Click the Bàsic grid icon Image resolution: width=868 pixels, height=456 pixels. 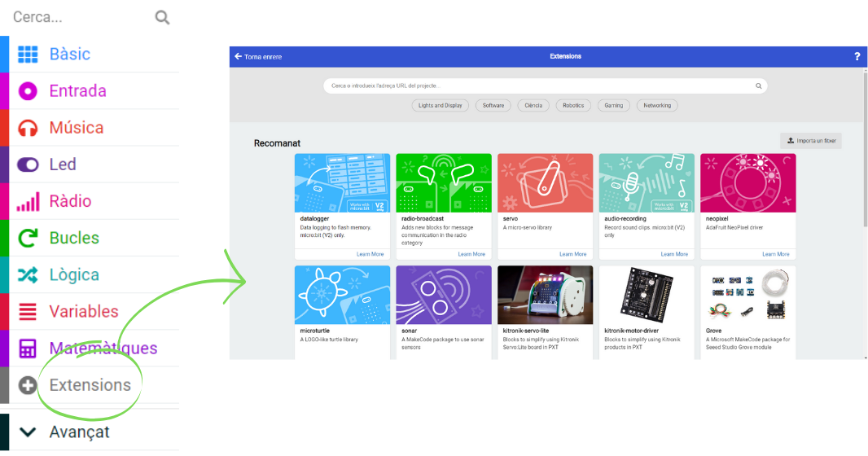[28, 55]
